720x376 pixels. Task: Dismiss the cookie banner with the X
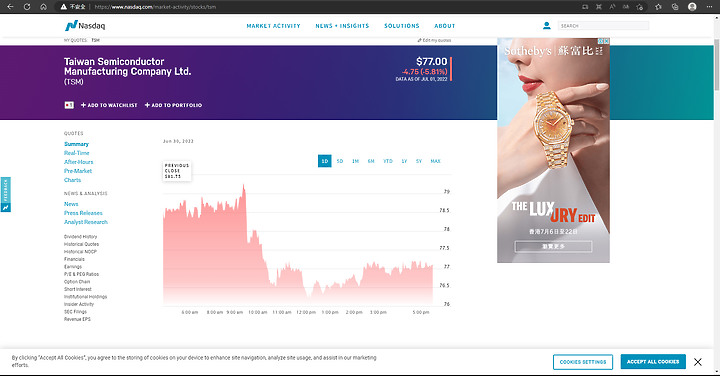pos(698,362)
